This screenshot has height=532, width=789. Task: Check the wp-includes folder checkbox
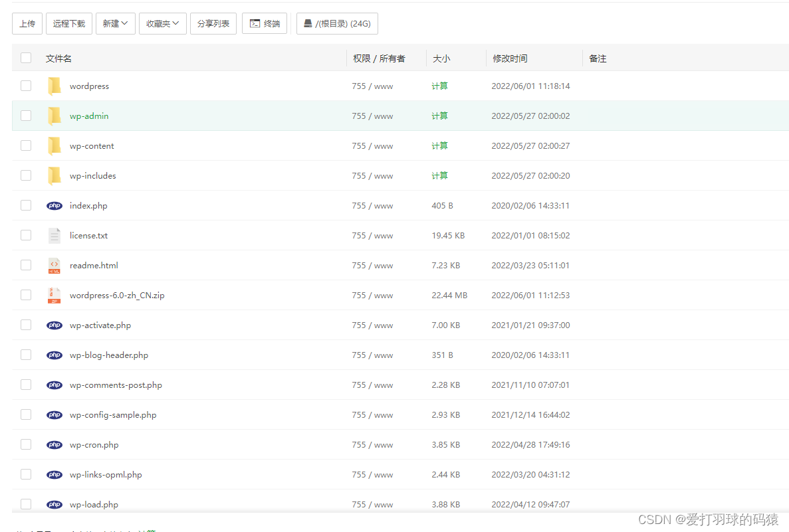(26, 175)
